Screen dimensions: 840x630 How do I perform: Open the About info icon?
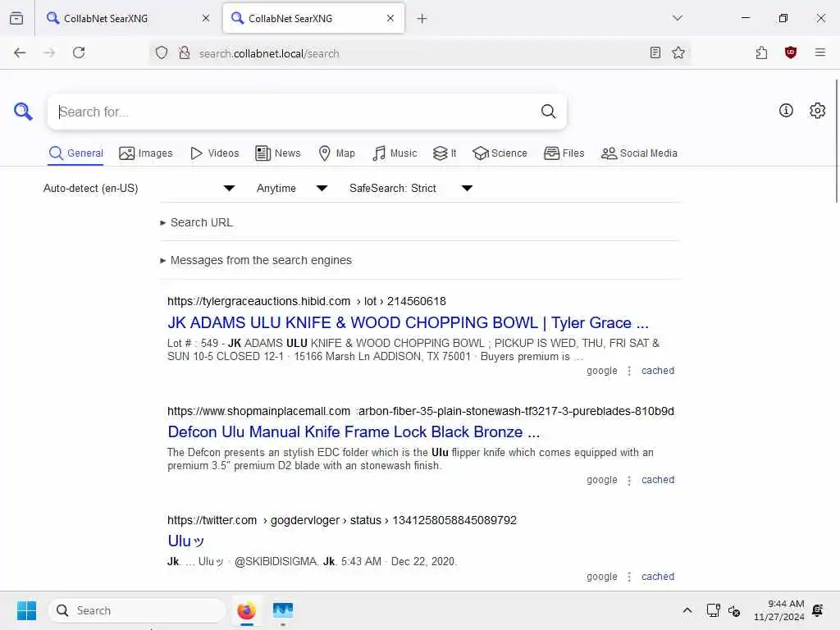click(x=786, y=111)
